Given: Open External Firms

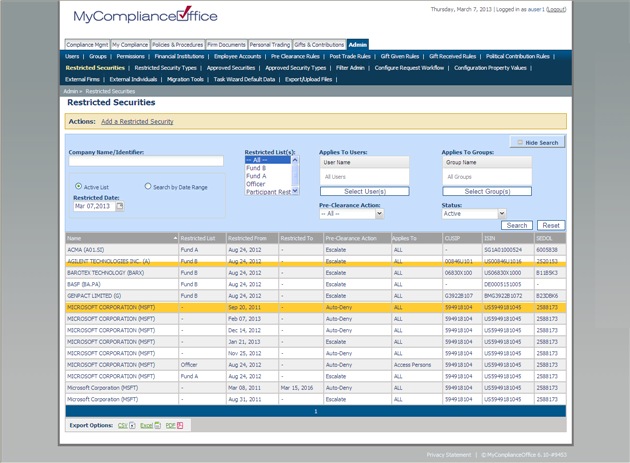Looking at the screenshot, I should pyautogui.click(x=82, y=80).
